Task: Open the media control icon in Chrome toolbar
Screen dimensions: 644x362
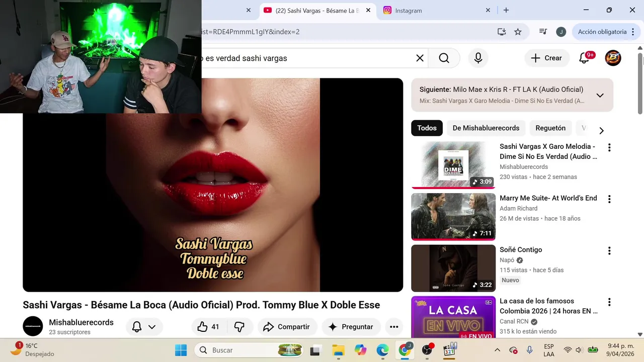Action: [x=543, y=32]
